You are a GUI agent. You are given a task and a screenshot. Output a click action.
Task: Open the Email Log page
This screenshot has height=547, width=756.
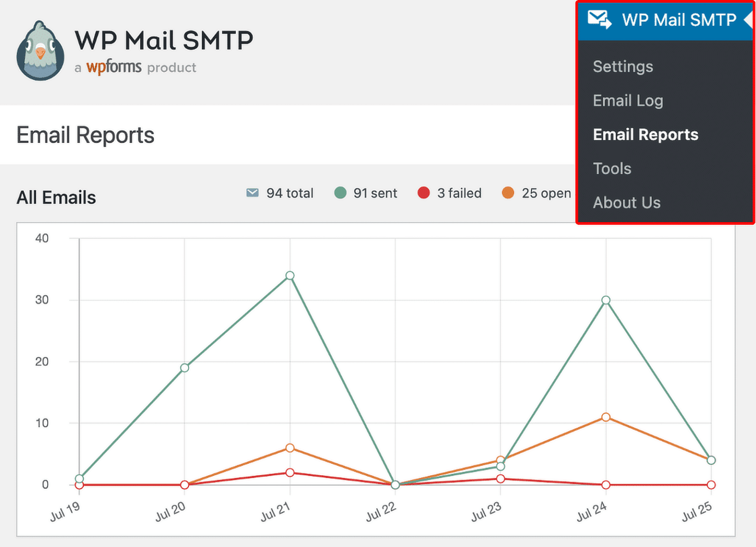(x=628, y=100)
